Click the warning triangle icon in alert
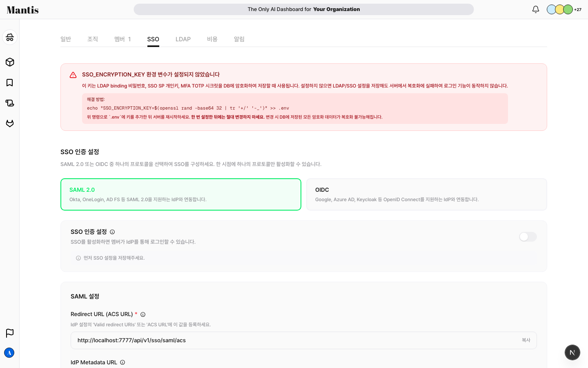 (73, 75)
